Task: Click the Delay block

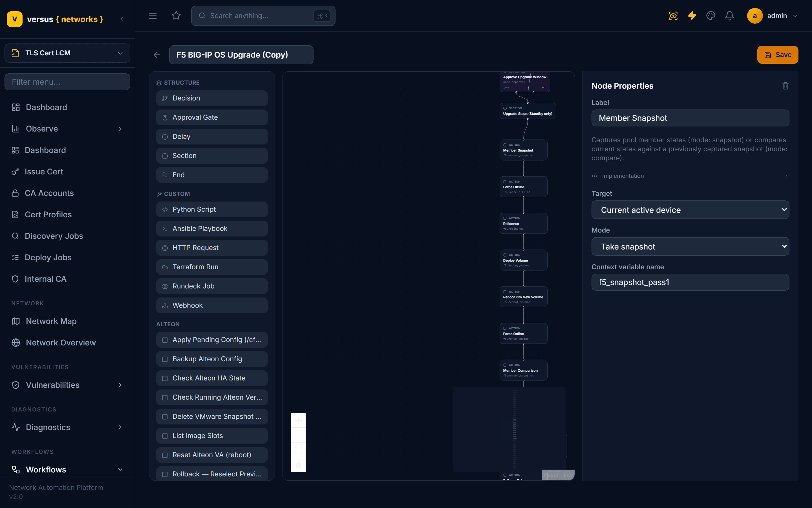Action: 212,136
